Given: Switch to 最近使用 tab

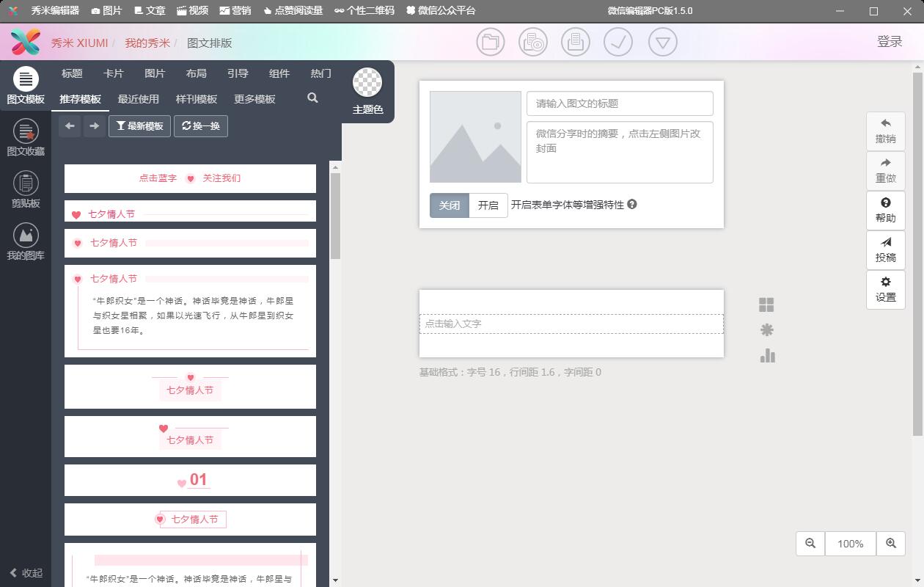Looking at the screenshot, I should tap(138, 99).
